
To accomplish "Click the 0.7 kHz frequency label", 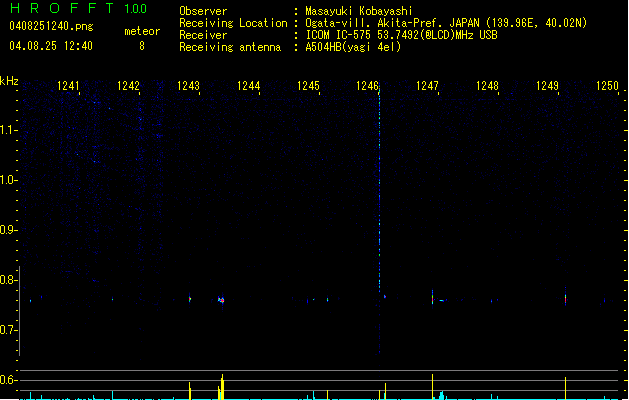I will [x=8, y=330].
